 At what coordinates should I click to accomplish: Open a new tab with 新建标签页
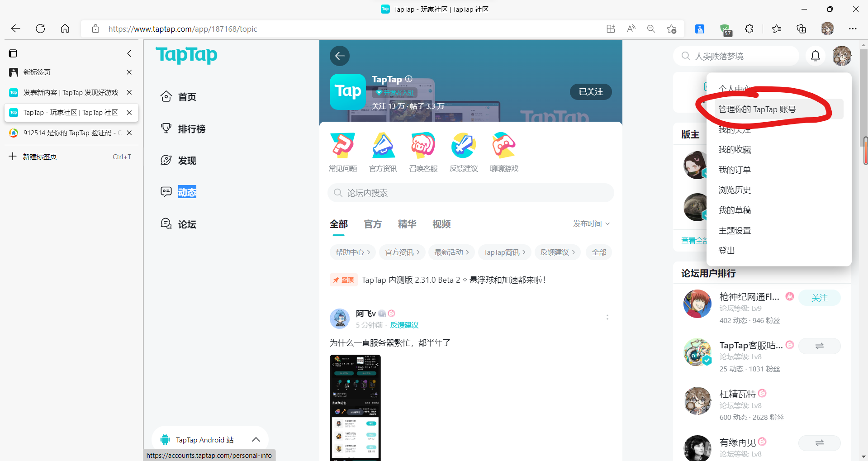coord(71,157)
